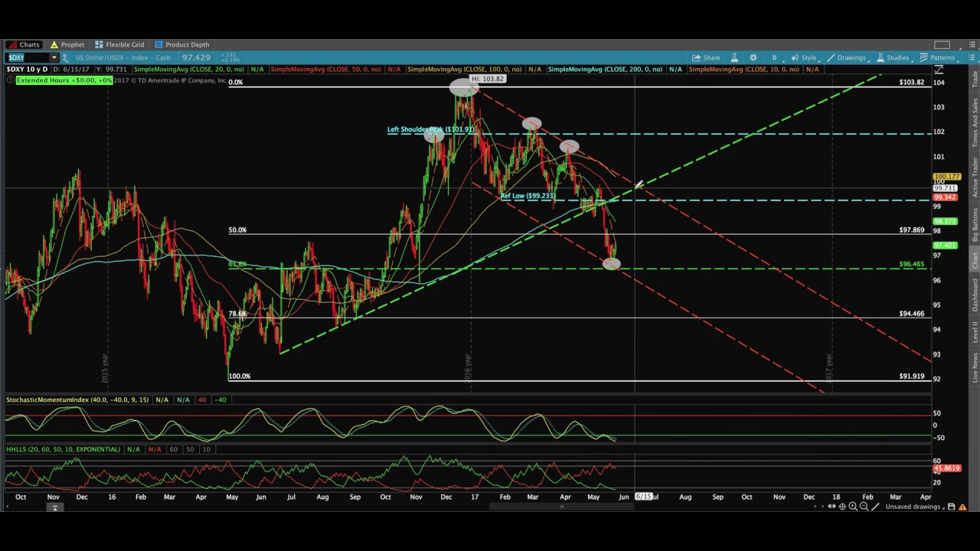Open the Times And Sales side tab
The height and width of the screenshot is (551, 980).
[975, 122]
